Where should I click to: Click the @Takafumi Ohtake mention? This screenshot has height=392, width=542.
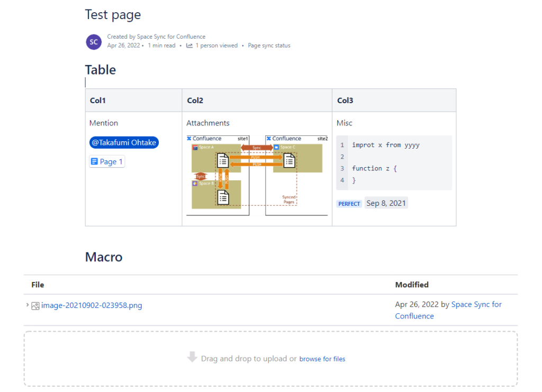pos(124,143)
